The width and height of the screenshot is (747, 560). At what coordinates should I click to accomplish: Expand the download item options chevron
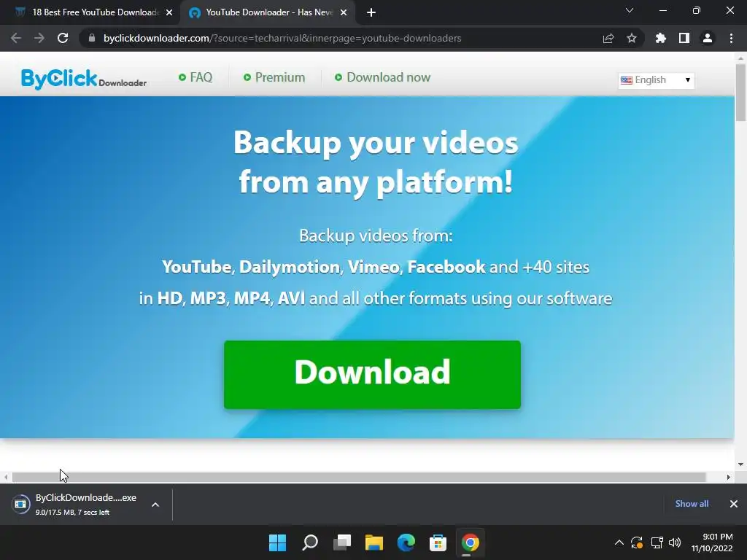(155, 505)
